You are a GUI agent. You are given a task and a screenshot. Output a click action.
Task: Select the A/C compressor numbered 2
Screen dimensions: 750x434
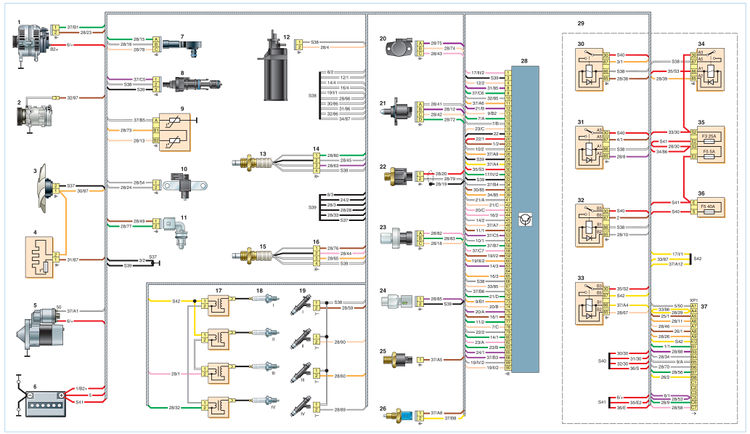click(x=33, y=118)
